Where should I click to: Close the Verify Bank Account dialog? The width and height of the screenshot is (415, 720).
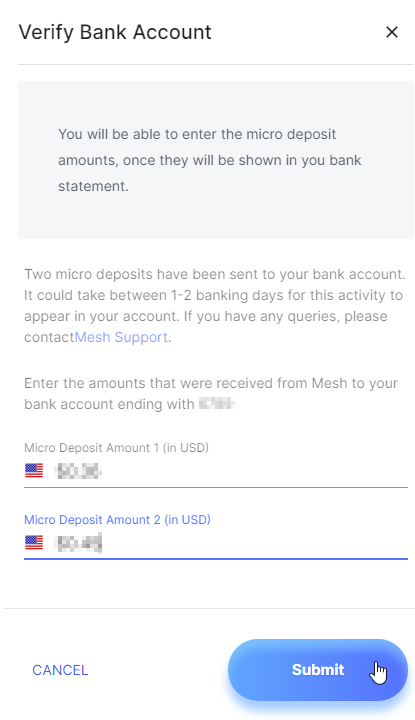point(392,32)
